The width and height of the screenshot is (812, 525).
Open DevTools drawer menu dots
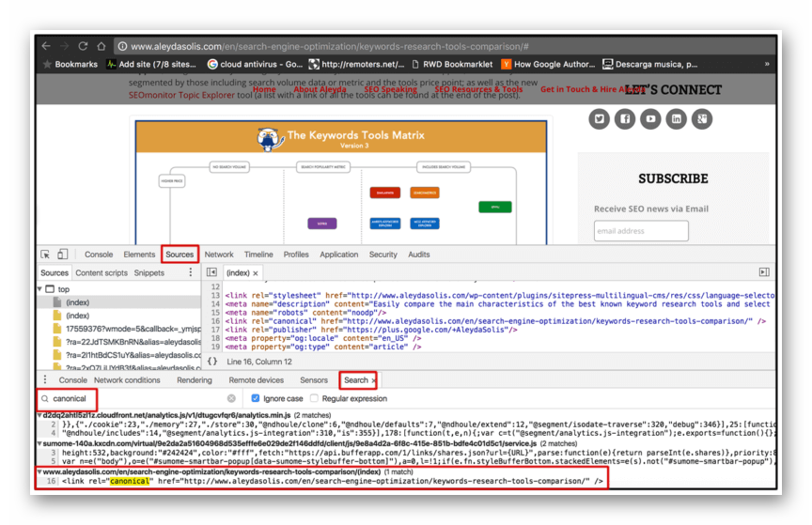tap(45, 380)
